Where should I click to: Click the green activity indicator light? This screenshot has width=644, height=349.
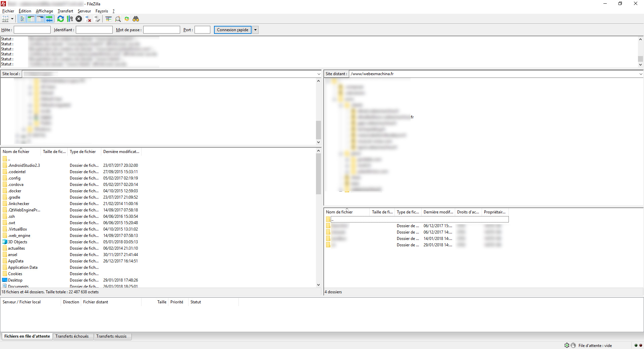coord(636,345)
